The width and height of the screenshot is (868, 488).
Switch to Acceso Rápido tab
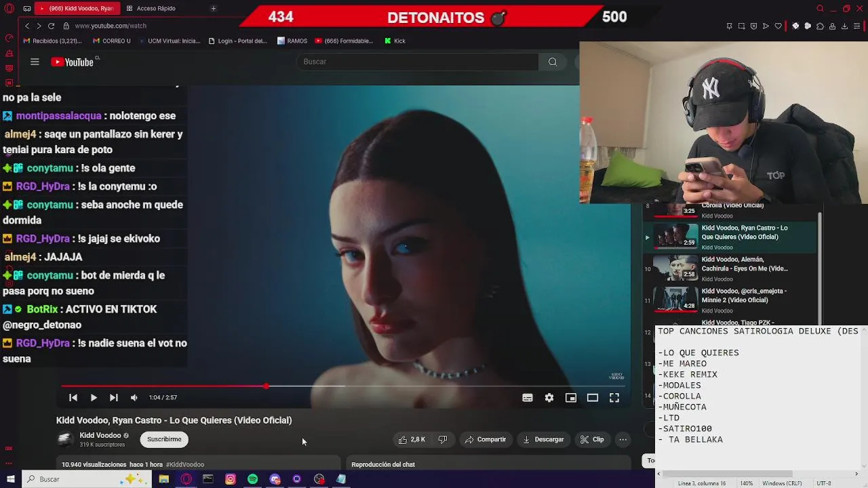point(157,8)
